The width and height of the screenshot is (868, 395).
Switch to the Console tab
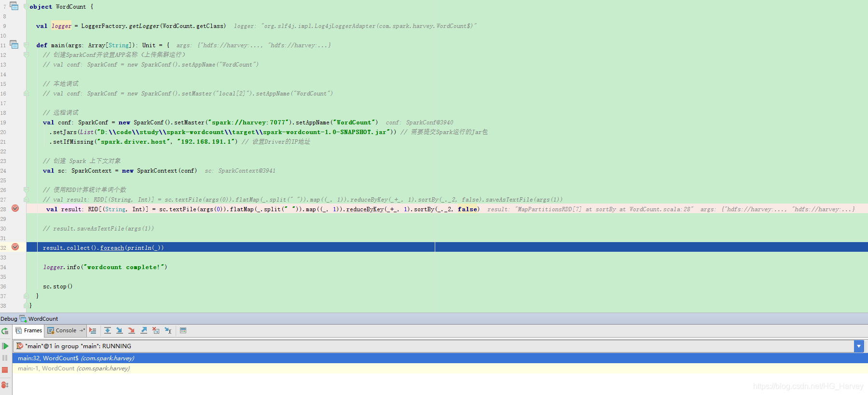[62, 330]
